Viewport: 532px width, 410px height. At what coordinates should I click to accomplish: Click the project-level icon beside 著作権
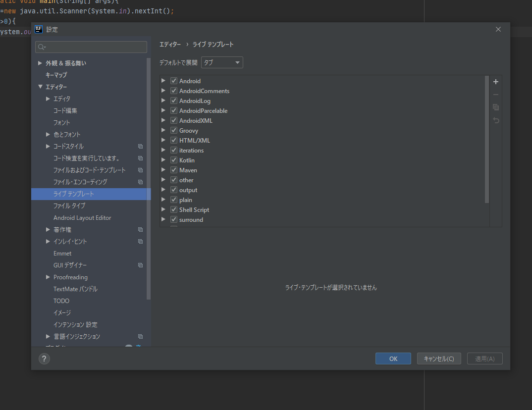click(x=140, y=230)
